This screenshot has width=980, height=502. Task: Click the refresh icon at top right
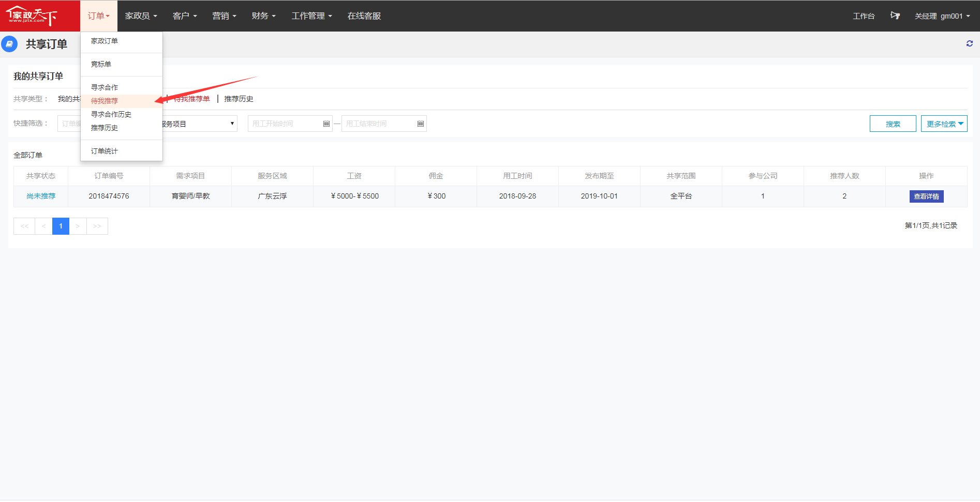coord(969,44)
